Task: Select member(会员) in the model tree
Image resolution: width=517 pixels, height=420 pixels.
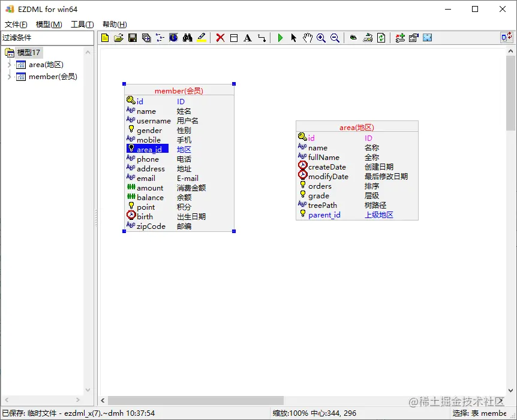Action: pyautogui.click(x=53, y=77)
